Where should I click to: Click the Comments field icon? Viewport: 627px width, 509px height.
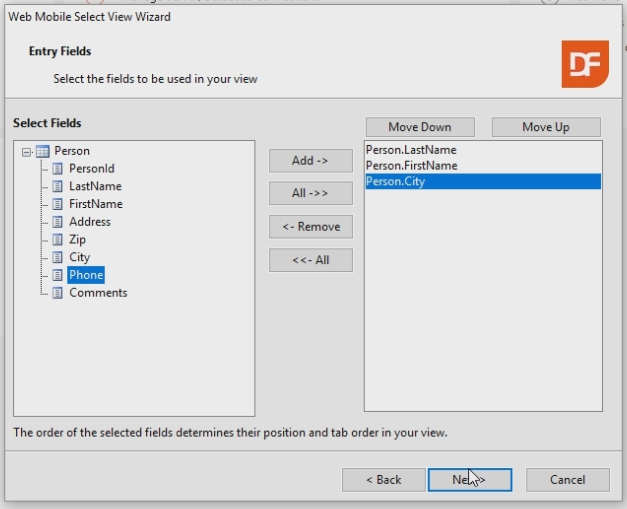tap(57, 293)
